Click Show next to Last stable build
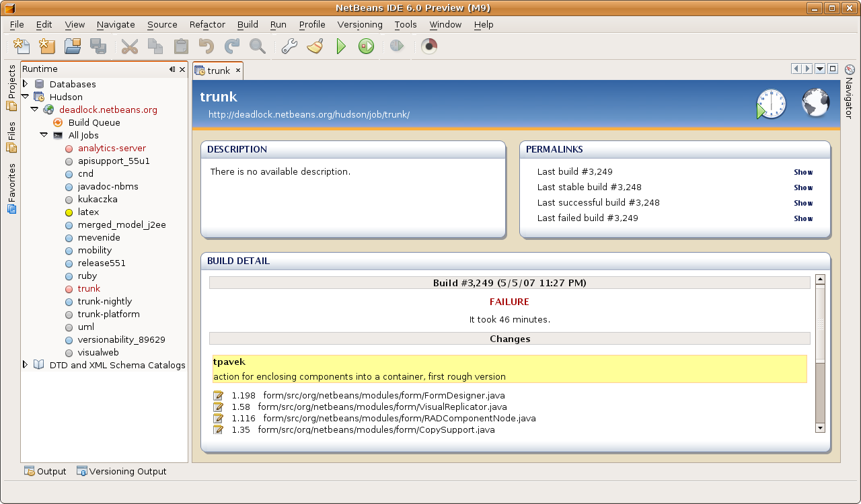The width and height of the screenshot is (861, 504). point(803,187)
